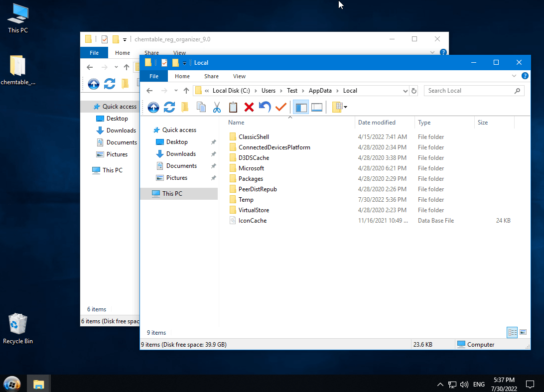This screenshot has width=544, height=392.
Task: Open the File tab in Local window
Action: 154,76
